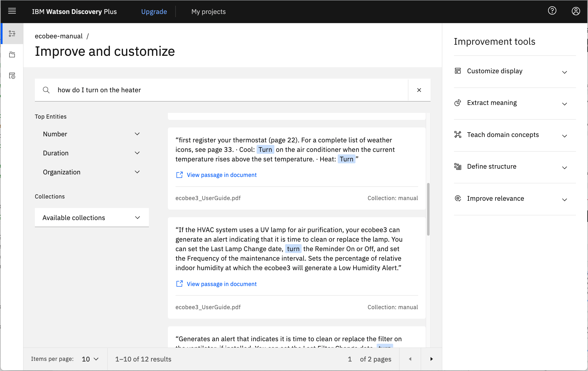Click the Upgrade link in header

(154, 12)
